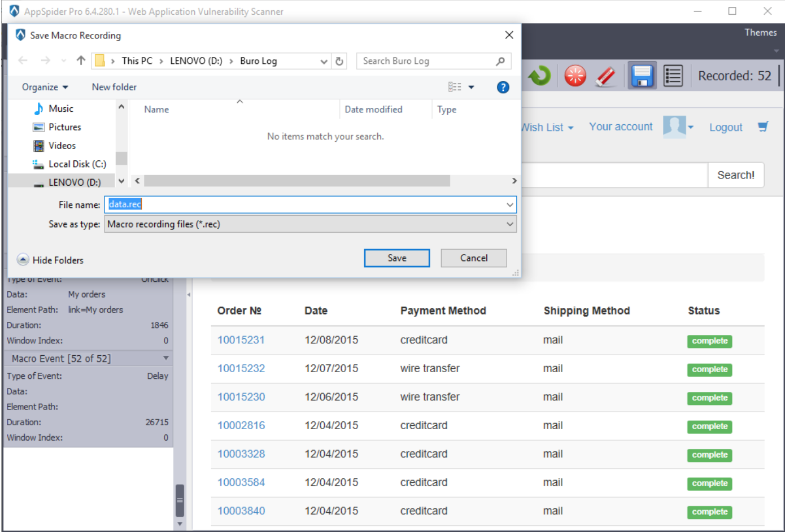
Task: Select Pictures in the navigation pane
Action: 64,127
